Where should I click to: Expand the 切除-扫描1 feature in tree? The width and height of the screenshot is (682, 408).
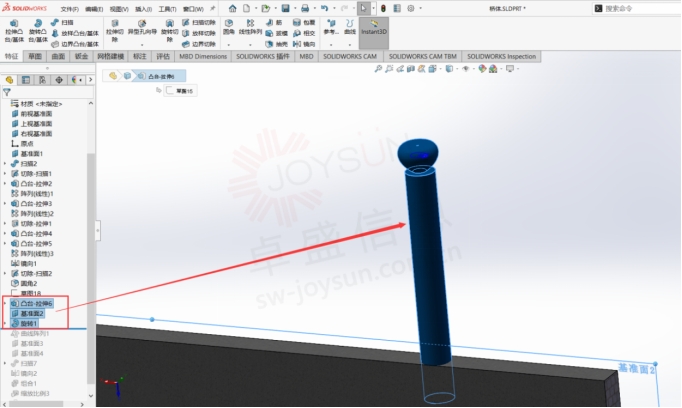5,174
